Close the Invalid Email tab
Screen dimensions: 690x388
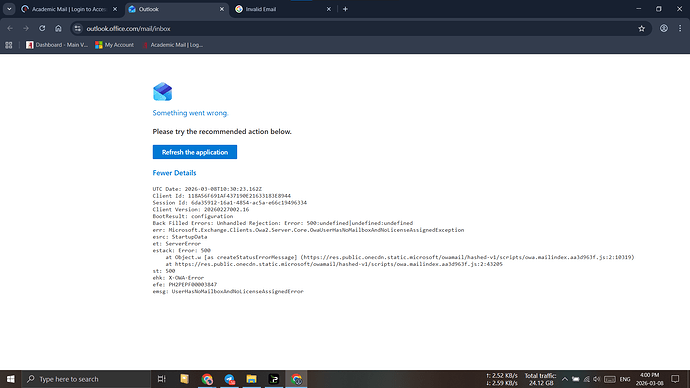click(328, 9)
